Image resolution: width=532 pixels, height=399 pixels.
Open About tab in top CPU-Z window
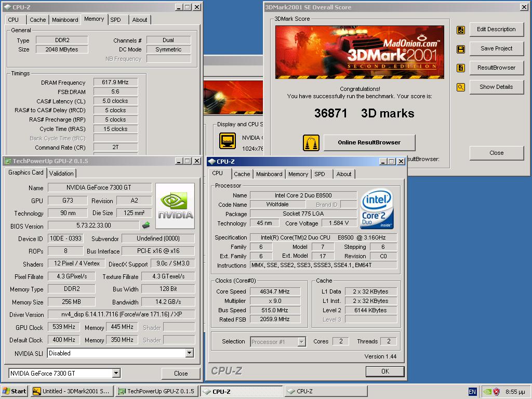[x=140, y=20]
